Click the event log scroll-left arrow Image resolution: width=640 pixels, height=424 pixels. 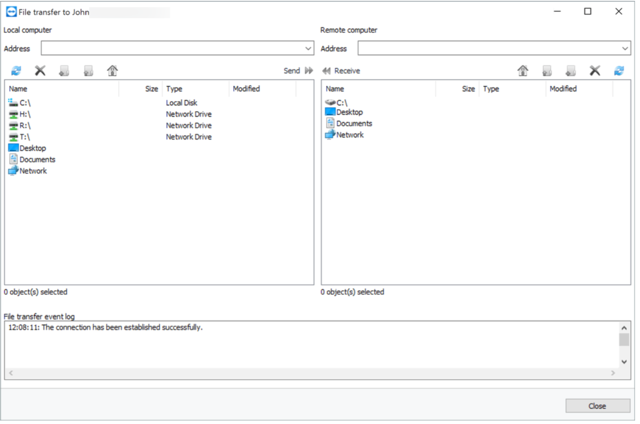point(11,373)
